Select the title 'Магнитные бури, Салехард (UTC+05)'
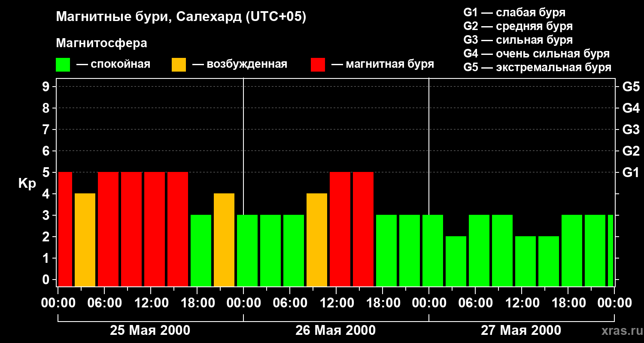 181,17
